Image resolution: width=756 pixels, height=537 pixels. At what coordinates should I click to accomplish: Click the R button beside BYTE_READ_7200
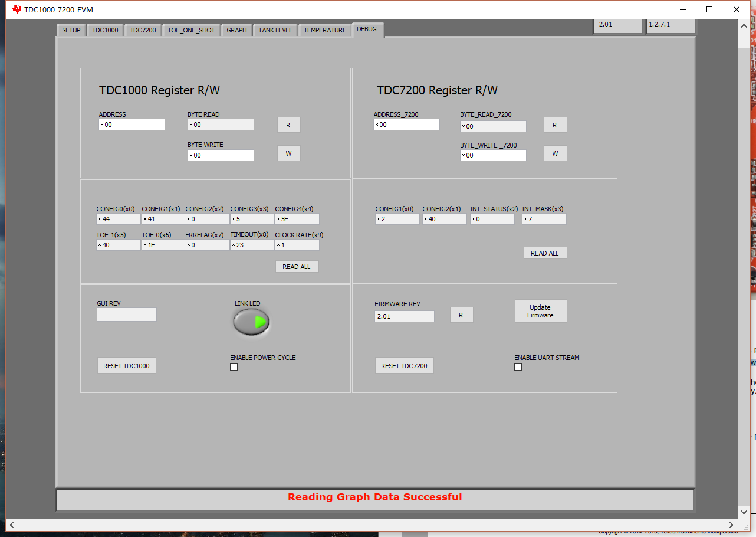tap(555, 125)
